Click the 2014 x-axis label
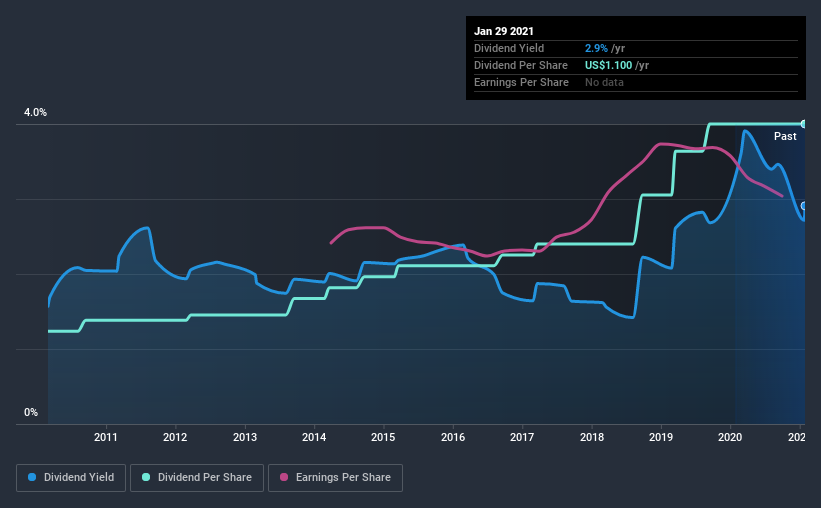This screenshot has height=508, width=821. (x=314, y=437)
